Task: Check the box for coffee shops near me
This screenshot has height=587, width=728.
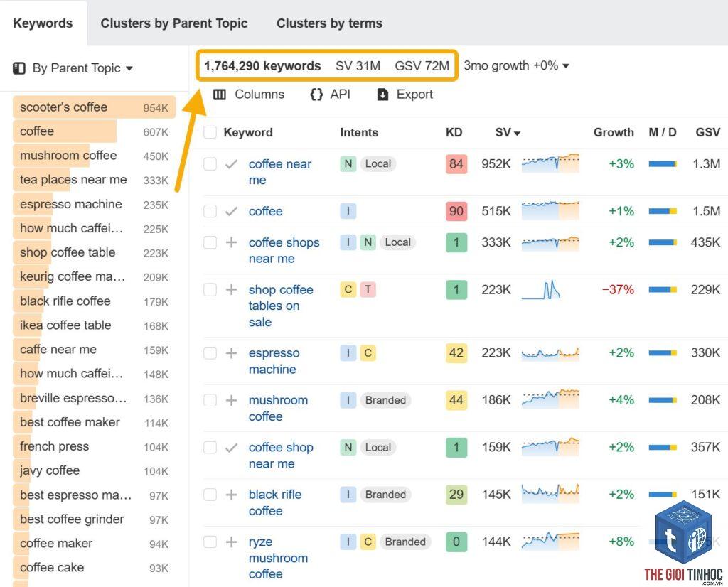Action: pos(210,242)
